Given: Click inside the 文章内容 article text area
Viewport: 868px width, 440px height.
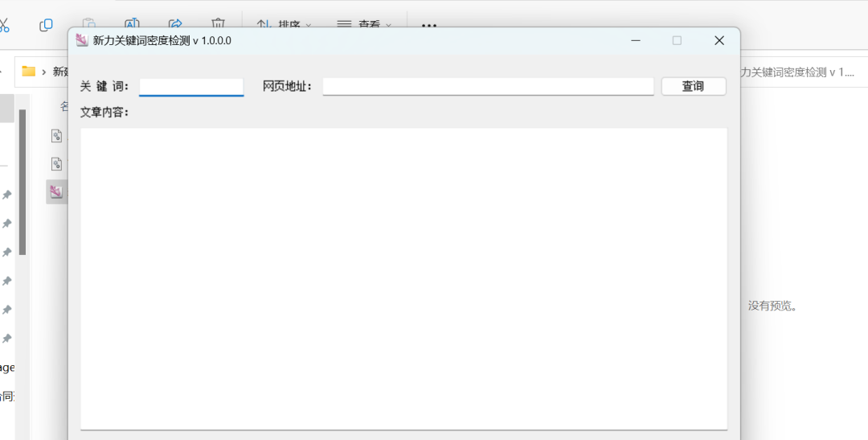Looking at the screenshot, I should [403, 278].
